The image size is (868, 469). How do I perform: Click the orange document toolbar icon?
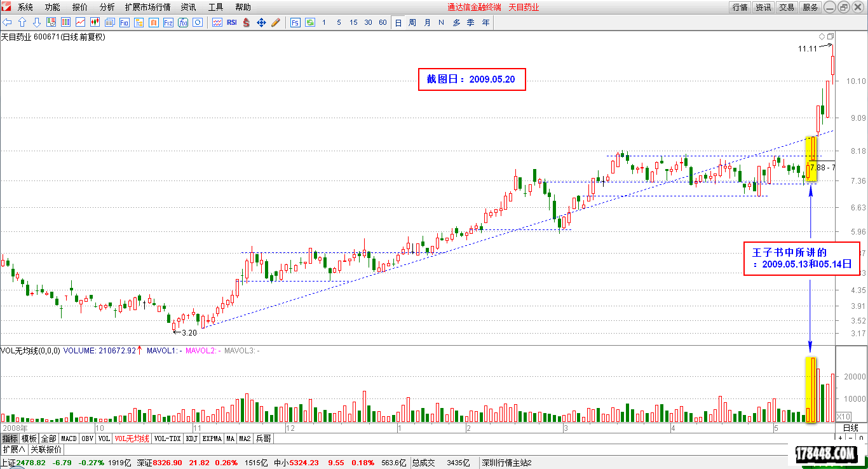(153, 22)
